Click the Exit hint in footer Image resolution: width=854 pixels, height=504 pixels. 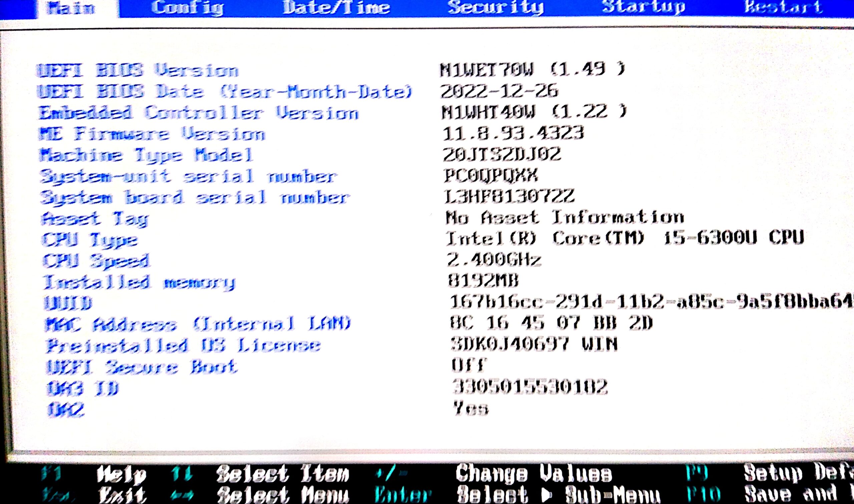pos(122,495)
